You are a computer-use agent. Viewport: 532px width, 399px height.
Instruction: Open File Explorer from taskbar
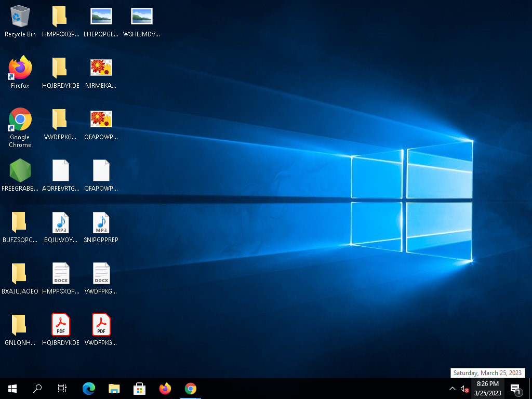(x=114, y=389)
